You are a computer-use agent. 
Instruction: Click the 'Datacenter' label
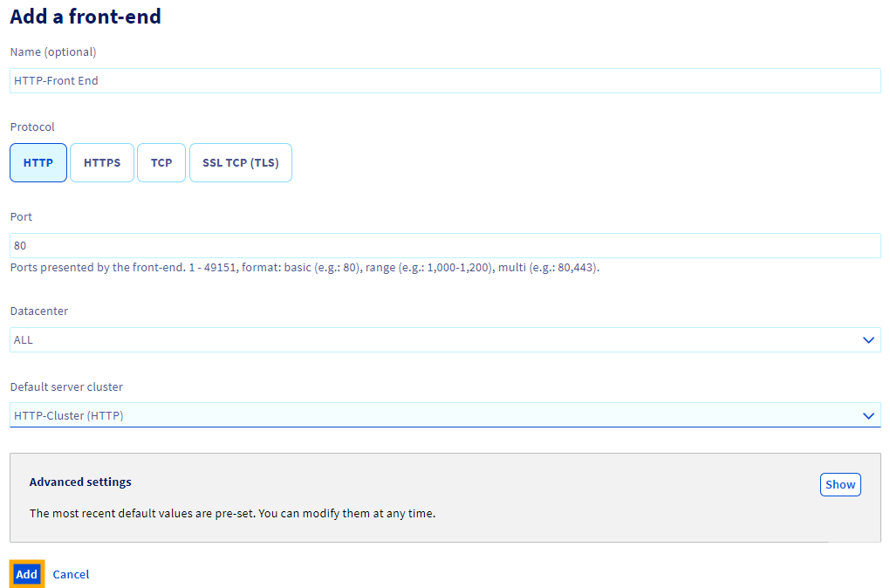point(39,311)
